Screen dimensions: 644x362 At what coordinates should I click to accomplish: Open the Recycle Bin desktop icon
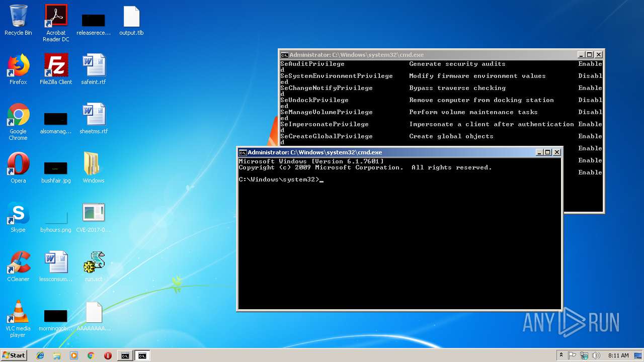[18, 21]
